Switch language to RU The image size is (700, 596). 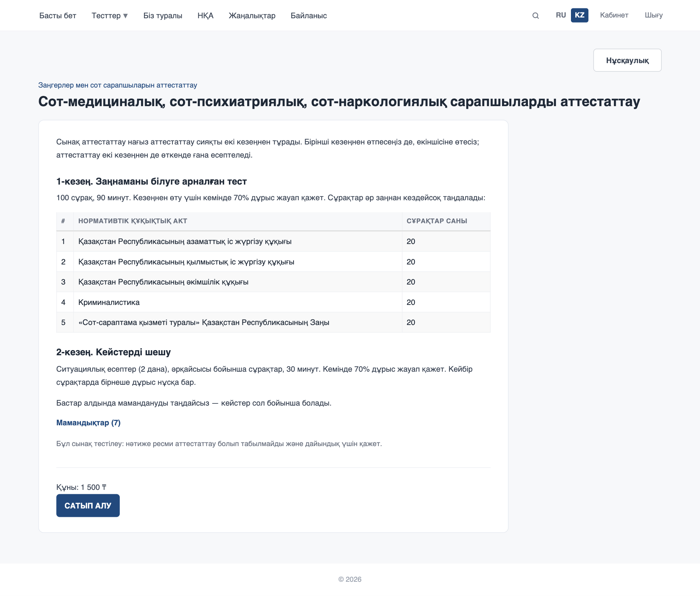pyautogui.click(x=561, y=15)
